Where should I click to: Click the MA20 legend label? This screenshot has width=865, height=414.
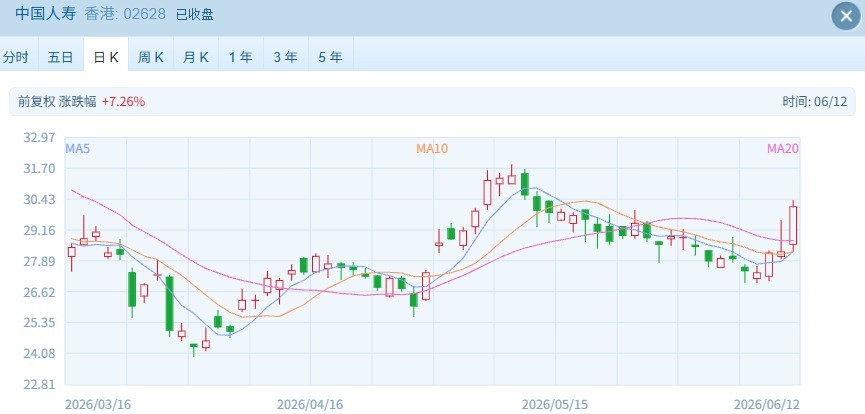pyautogui.click(x=783, y=148)
